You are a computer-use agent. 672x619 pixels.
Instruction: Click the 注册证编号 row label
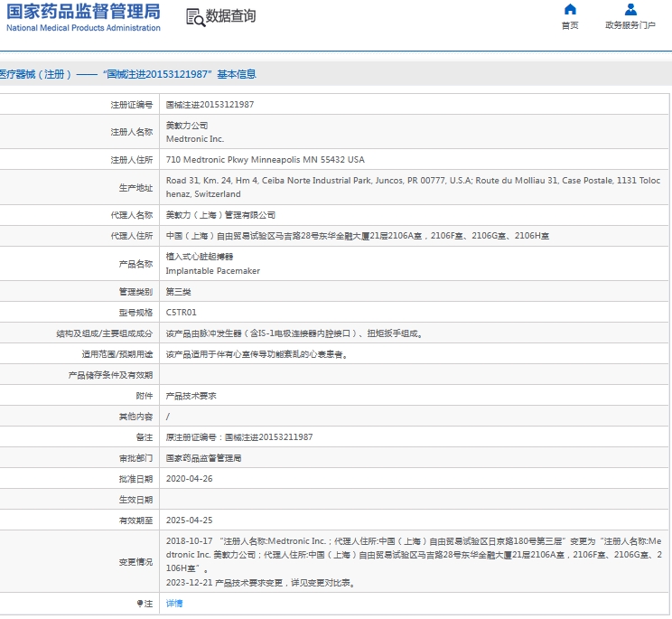(x=131, y=105)
